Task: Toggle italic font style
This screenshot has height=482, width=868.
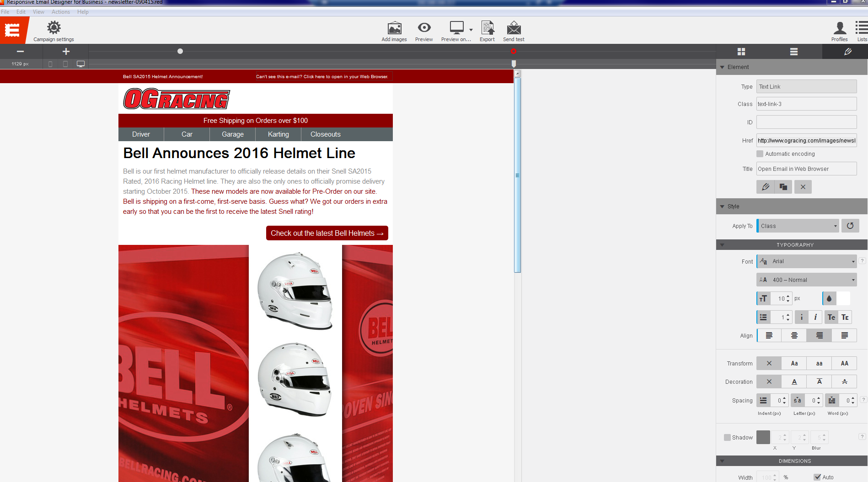Action: click(x=815, y=317)
